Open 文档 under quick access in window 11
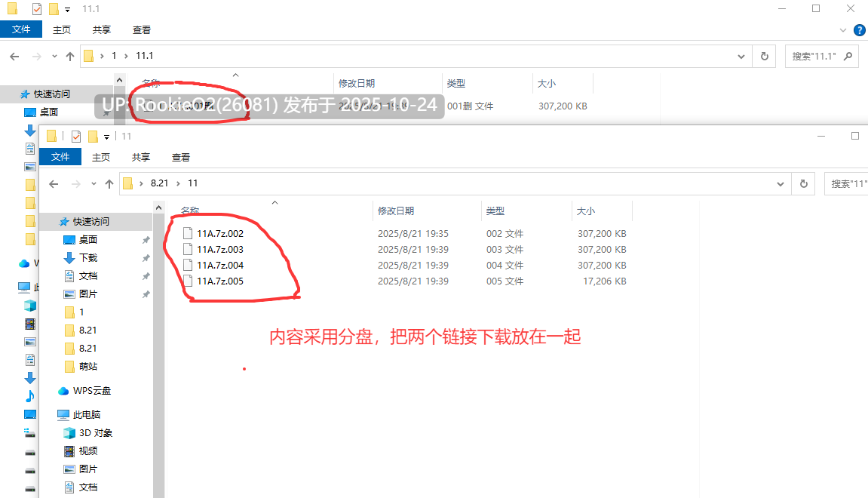 coord(88,276)
